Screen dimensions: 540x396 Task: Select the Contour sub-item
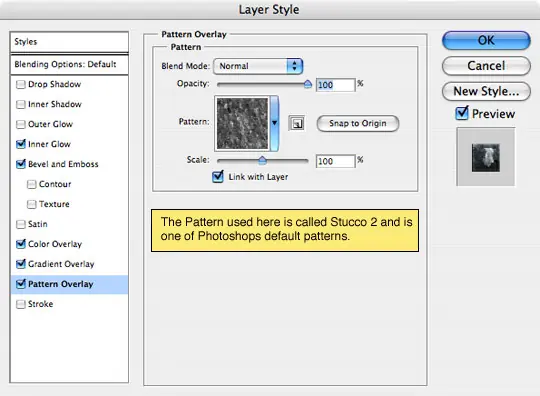[55, 184]
